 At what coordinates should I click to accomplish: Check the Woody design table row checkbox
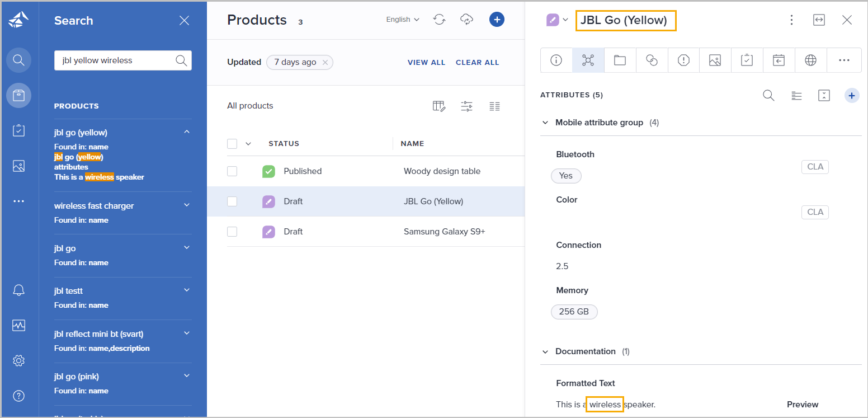(x=232, y=171)
